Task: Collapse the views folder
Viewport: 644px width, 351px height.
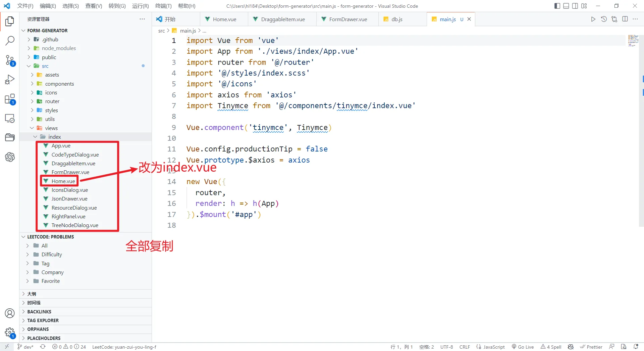Action: tap(51, 128)
